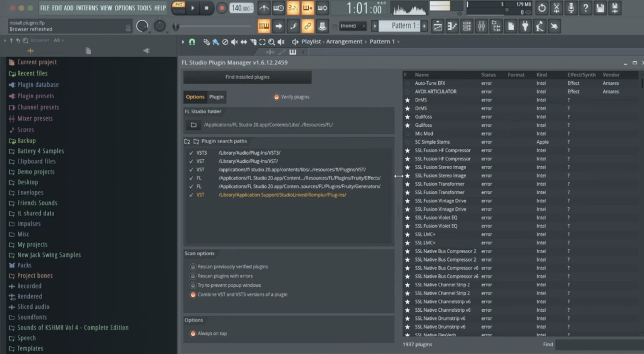
Task: Toggle note/clip grouping link icon
Action: click(x=308, y=26)
